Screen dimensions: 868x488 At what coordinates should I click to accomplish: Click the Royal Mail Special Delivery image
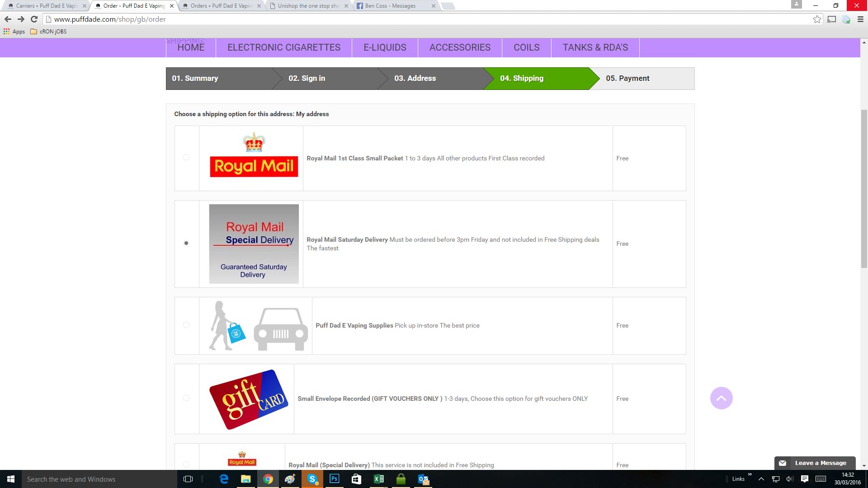(x=254, y=244)
